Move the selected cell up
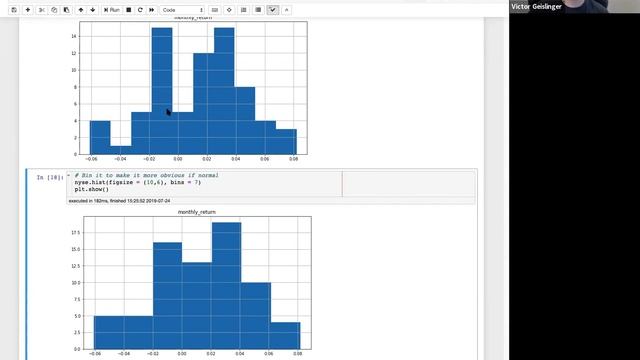Screen dimensions: 640x360 (80, 10)
